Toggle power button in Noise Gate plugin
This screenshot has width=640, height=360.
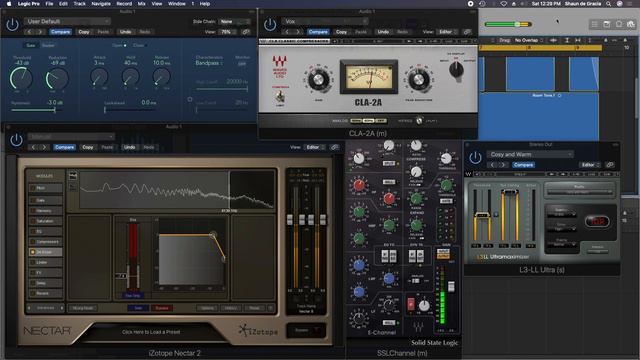coord(12,25)
